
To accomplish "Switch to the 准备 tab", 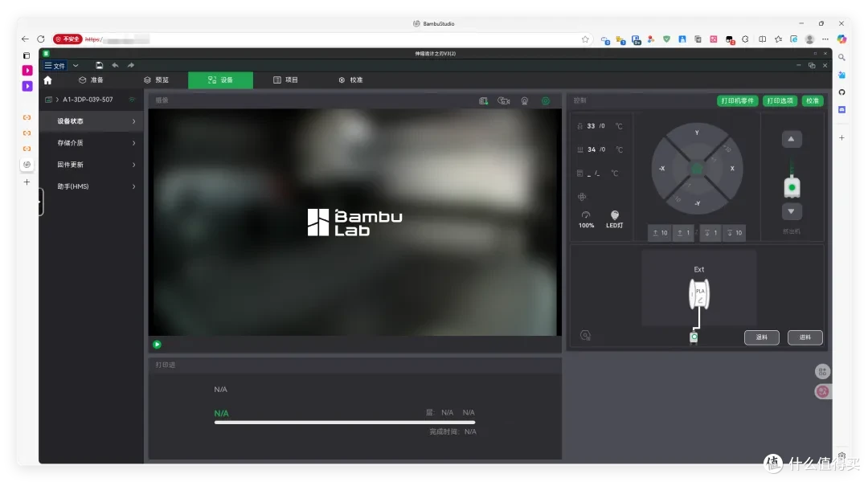I will [92, 80].
